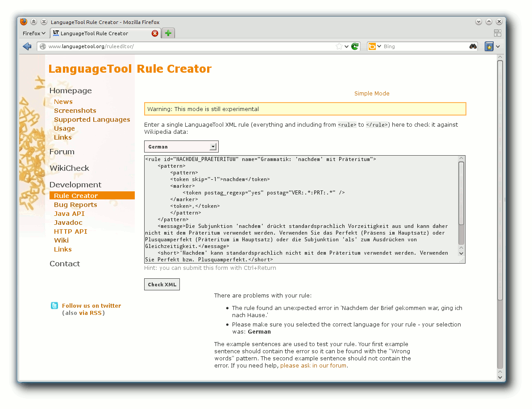Open Links under Homepage section
532x409 pixels.
click(63, 137)
